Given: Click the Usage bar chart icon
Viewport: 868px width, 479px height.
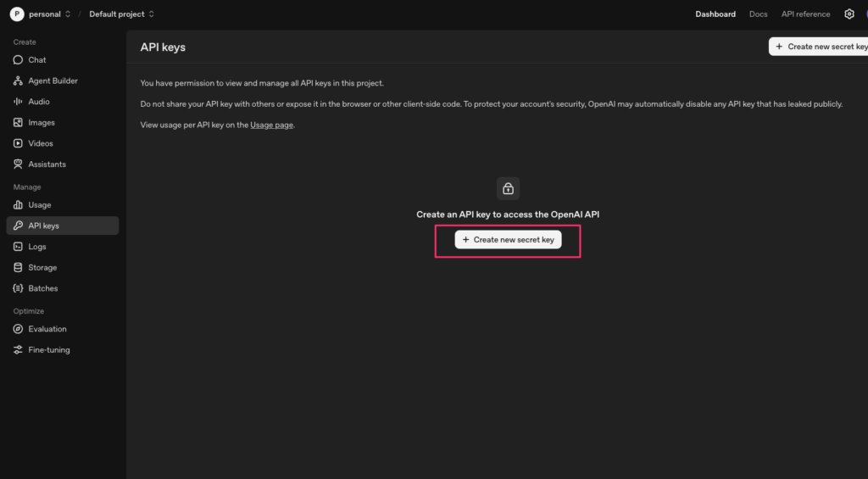Looking at the screenshot, I should [x=18, y=205].
